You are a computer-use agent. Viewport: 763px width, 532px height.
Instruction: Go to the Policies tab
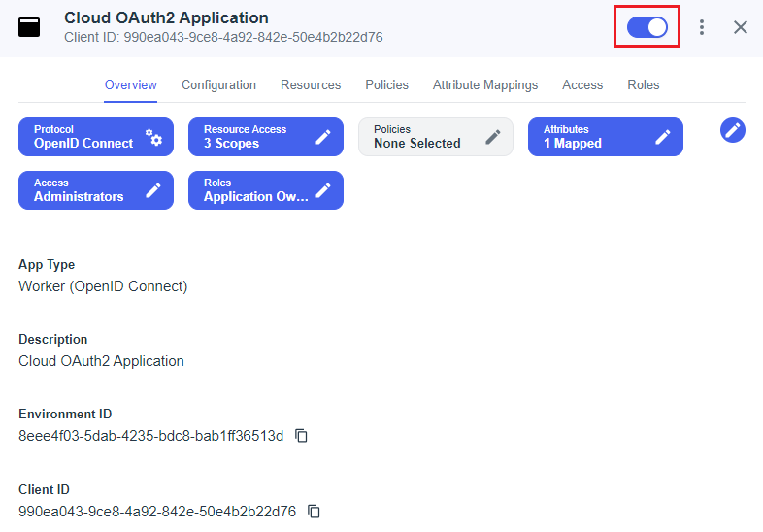point(386,85)
